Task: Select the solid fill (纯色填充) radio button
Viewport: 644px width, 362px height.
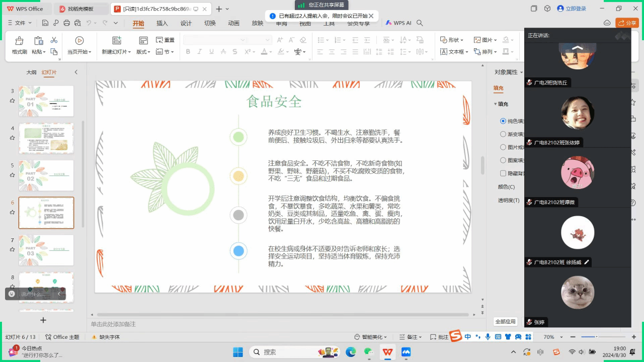Action: [503, 121]
